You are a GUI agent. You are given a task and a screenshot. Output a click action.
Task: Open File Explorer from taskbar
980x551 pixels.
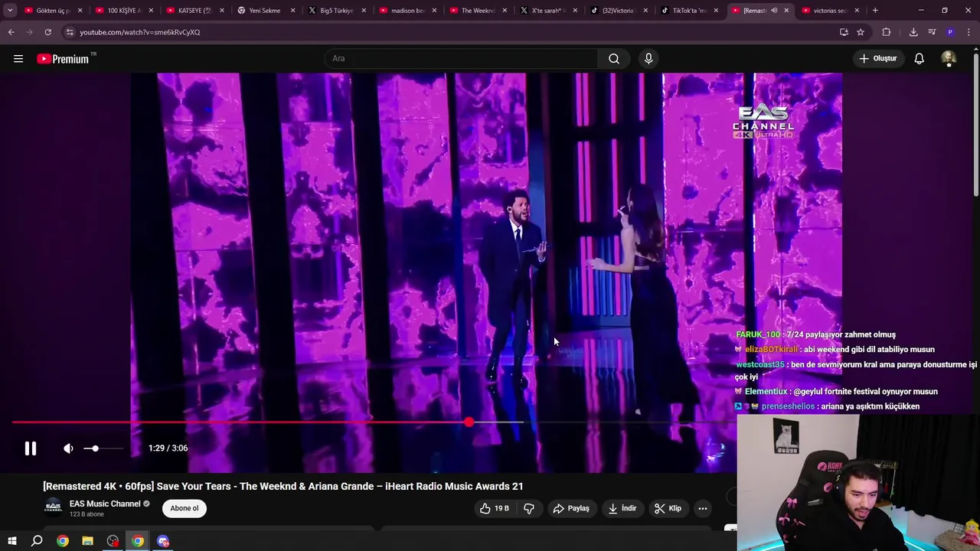tap(87, 541)
